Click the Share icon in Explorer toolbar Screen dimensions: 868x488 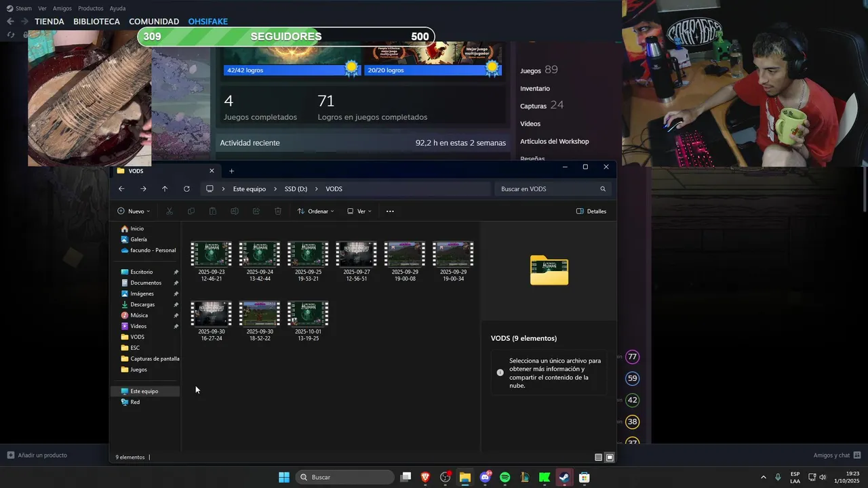coord(256,211)
